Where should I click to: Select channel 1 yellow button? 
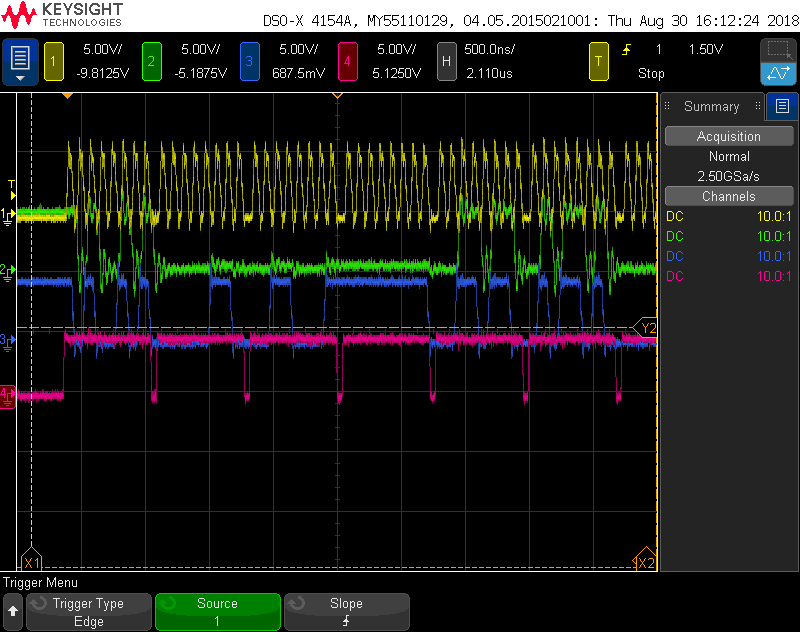tap(54, 61)
